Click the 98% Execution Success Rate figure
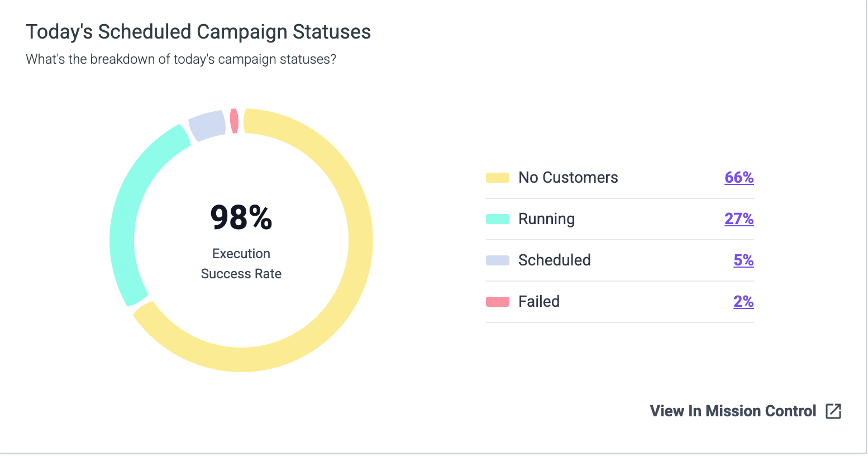The width and height of the screenshot is (868, 456). tap(241, 218)
